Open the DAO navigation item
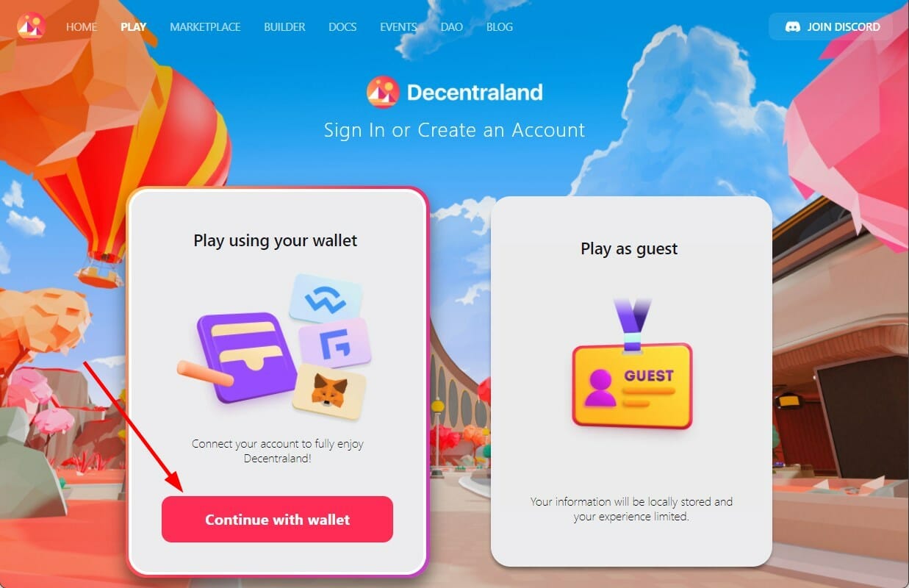 tap(452, 26)
